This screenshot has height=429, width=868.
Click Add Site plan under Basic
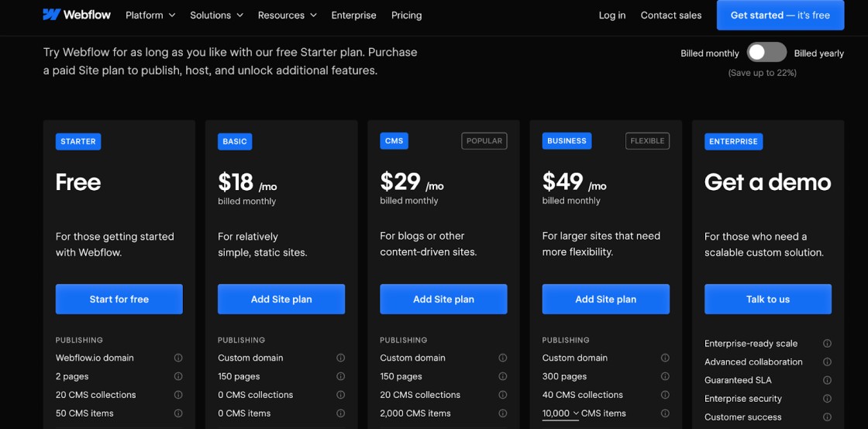point(281,299)
